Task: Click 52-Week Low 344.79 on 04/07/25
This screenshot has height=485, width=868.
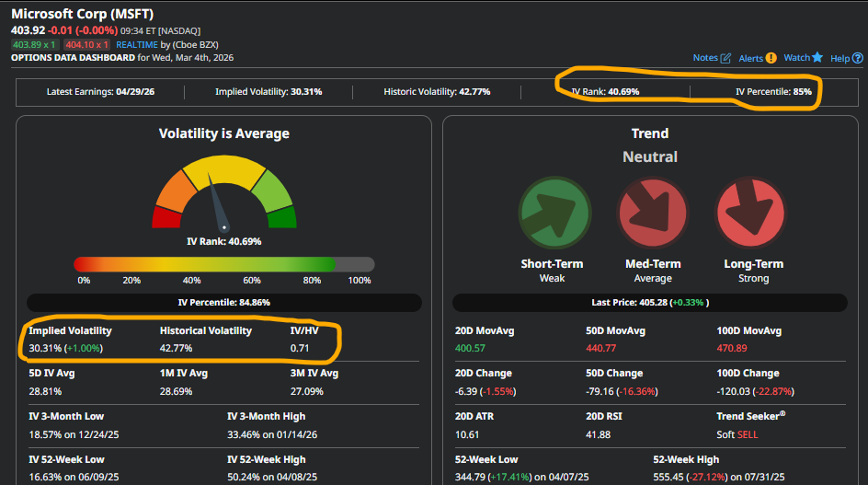Action: pos(522,477)
